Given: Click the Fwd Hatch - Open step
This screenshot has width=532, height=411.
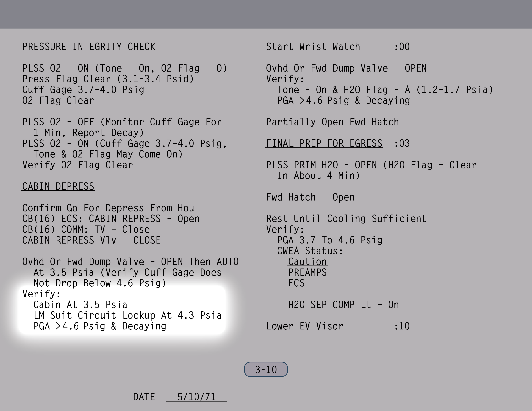Looking at the screenshot, I should [310, 197].
